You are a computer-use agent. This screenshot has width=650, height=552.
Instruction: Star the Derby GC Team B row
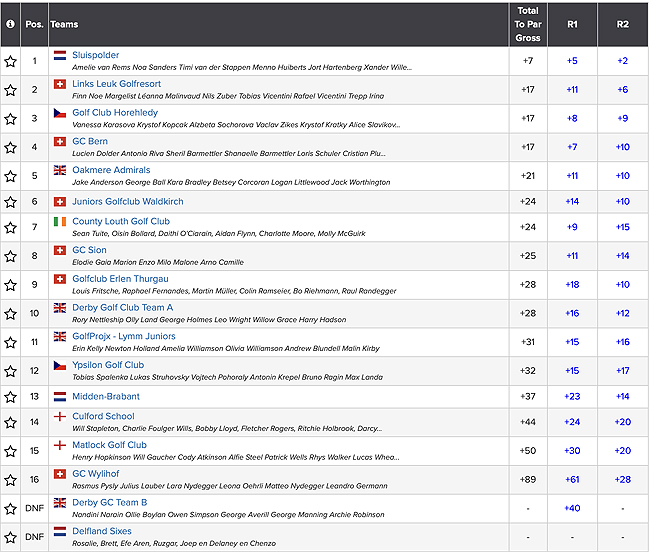10,508
